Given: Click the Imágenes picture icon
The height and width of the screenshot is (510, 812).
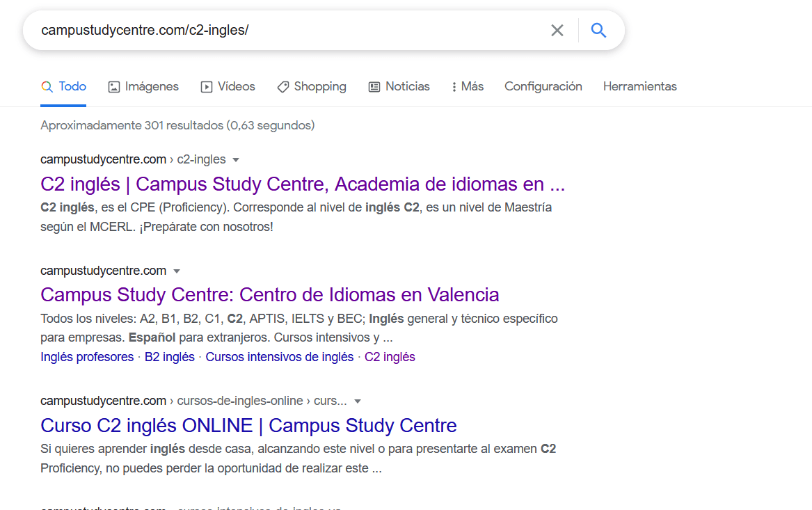Looking at the screenshot, I should (114, 87).
